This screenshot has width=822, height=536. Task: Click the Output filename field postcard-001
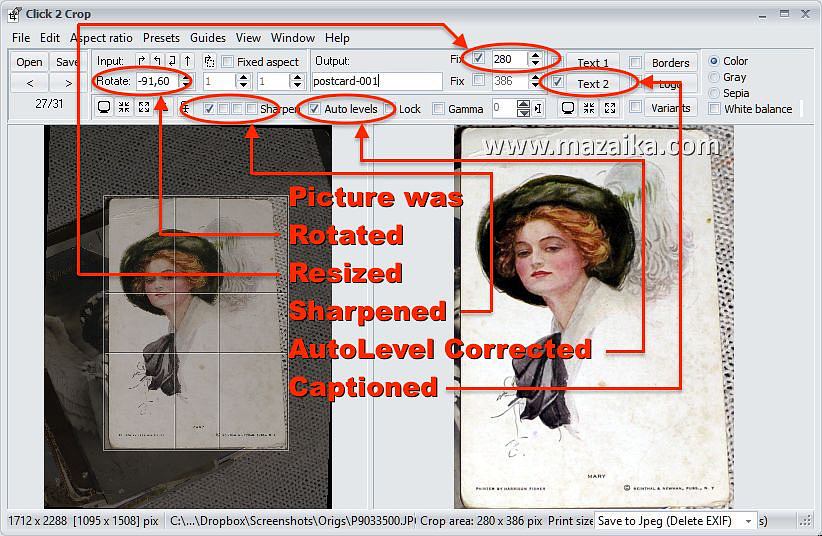(376, 81)
